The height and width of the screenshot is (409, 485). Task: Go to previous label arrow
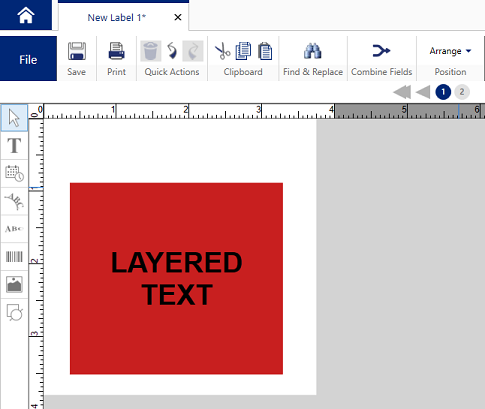pyautogui.click(x=423, y=92)
